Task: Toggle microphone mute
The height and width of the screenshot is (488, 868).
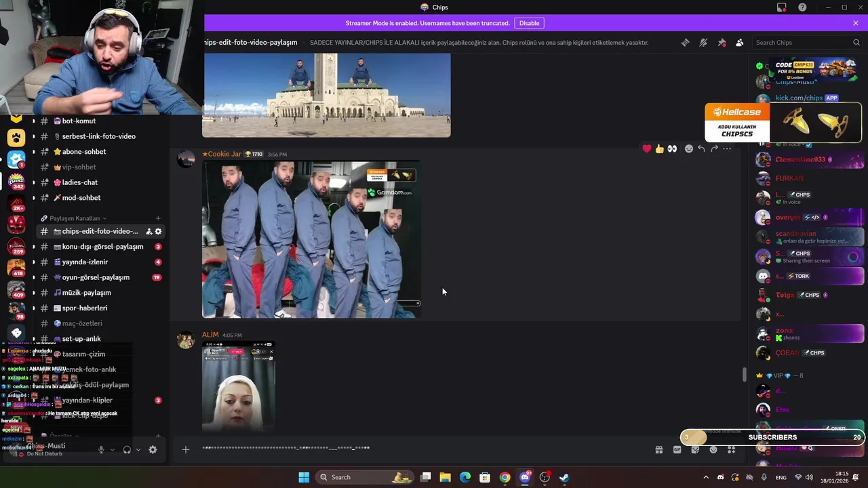Action: pyautogui.click(x=101, y=449)
